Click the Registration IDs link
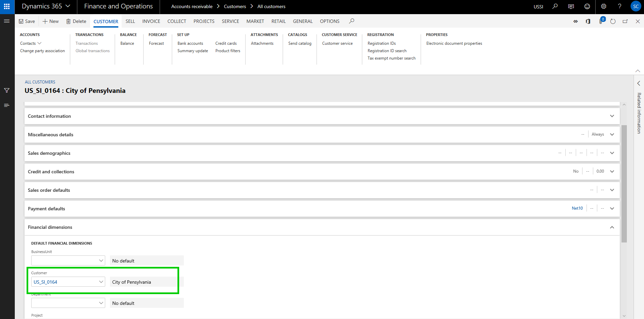644x319 pixels. 381,43
